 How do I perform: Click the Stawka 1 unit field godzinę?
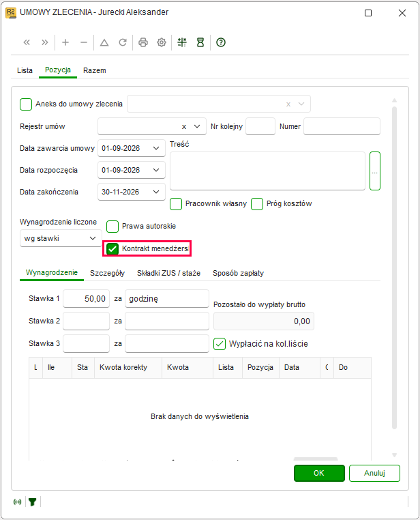click(x=167, y=299)
